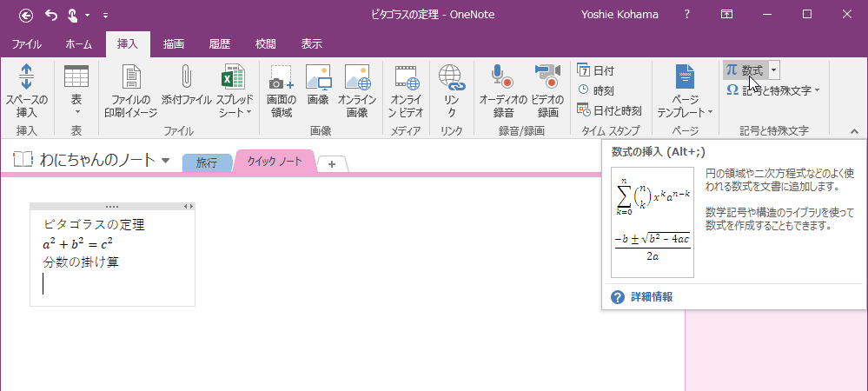Expand the Table dropdown
The image size is (868, 391).
76,111
